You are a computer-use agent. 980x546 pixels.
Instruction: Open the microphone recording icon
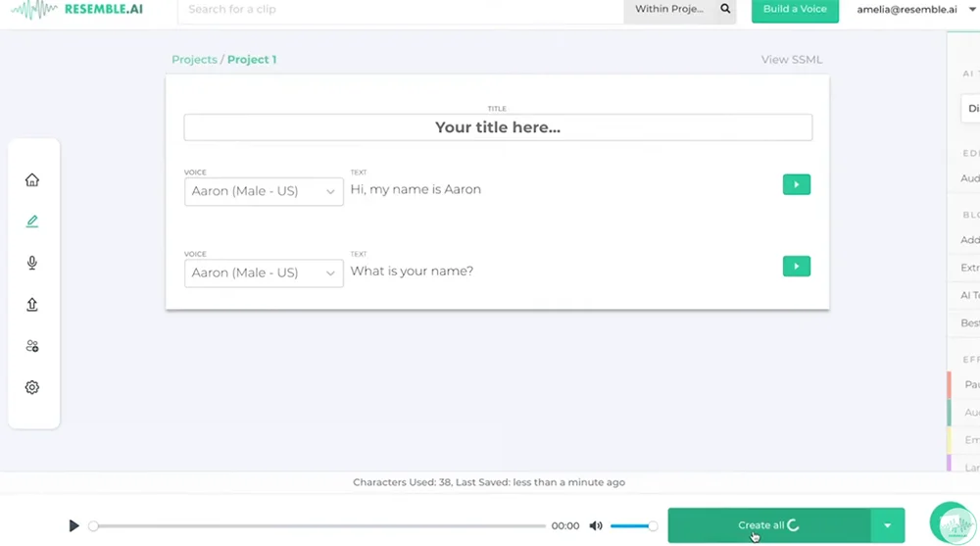(x=32, y=263)
